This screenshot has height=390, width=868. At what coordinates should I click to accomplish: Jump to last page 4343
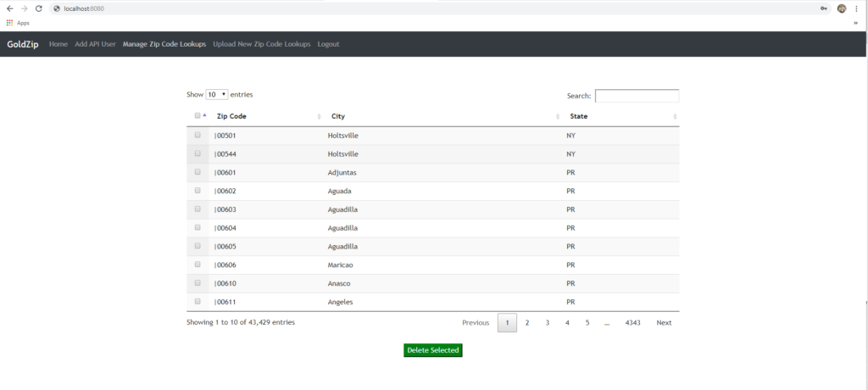point(632,322)
